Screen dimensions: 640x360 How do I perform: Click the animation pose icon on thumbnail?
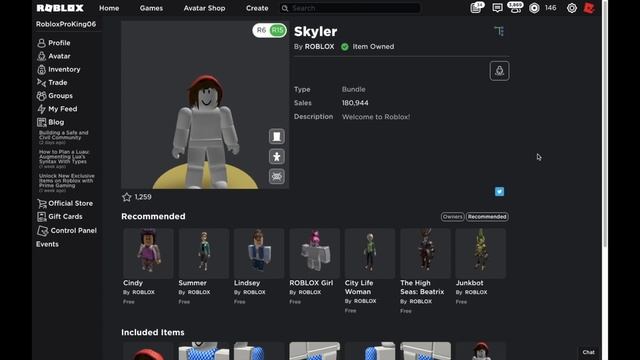(x=277, y=157)
